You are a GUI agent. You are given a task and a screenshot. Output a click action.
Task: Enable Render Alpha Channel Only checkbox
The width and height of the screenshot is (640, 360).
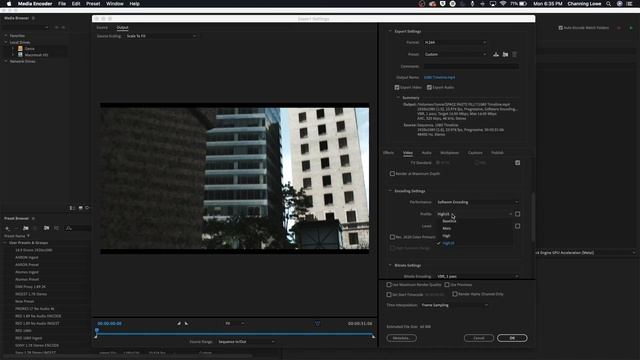[x=455, y=294]
